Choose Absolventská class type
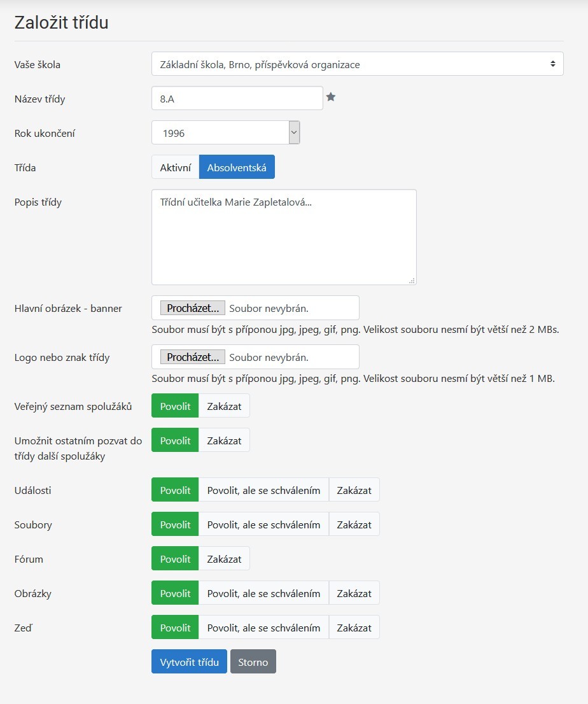The height and width of the screenshot is (704, 588). point(237,167)
